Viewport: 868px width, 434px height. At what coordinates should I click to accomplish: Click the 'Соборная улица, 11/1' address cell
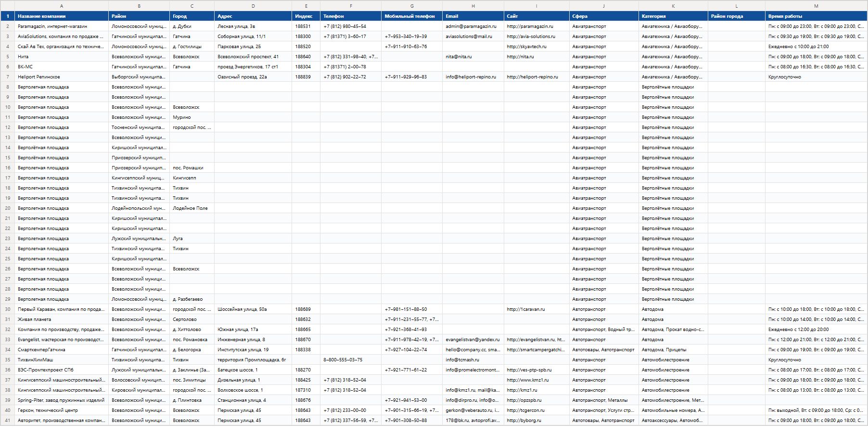253,37
